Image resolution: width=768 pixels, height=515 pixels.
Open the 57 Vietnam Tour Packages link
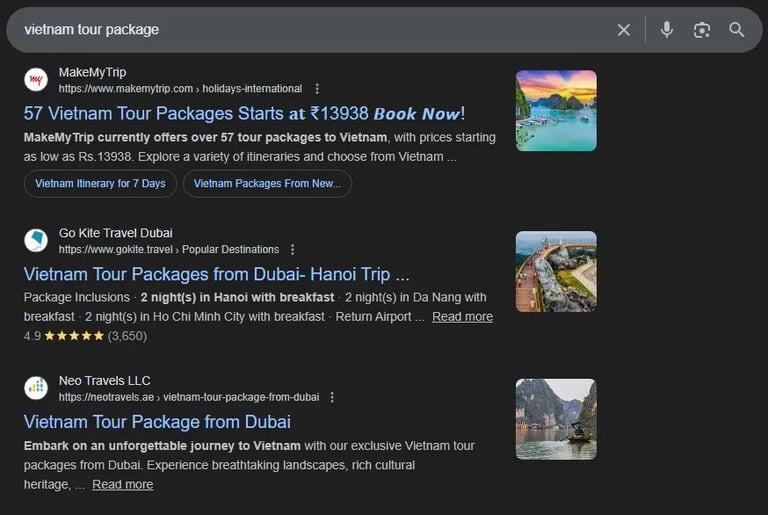pyautogui.click(x=244, y=113)
